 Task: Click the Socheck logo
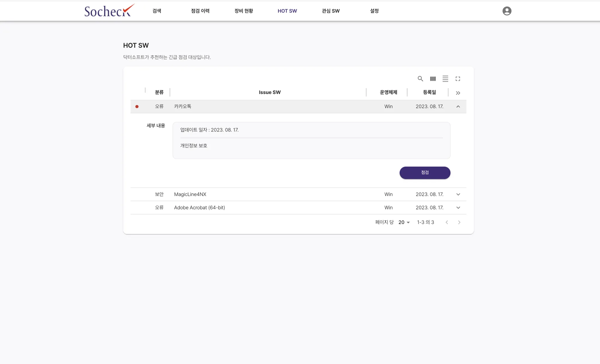coord(109,11)
